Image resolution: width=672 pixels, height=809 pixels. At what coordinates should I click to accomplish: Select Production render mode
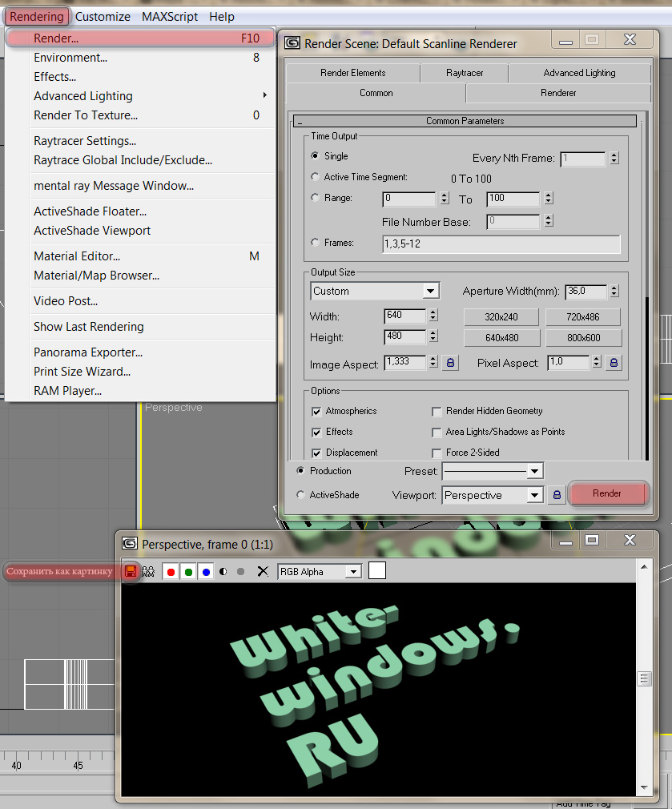[300, 470]
